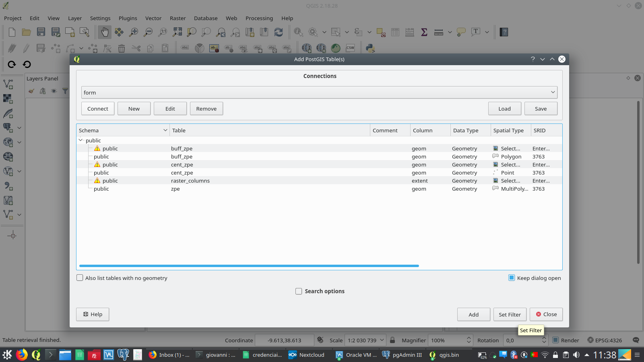Disable Keep dialog open
This screenshot has height=362, width=644.
(511, 278)
